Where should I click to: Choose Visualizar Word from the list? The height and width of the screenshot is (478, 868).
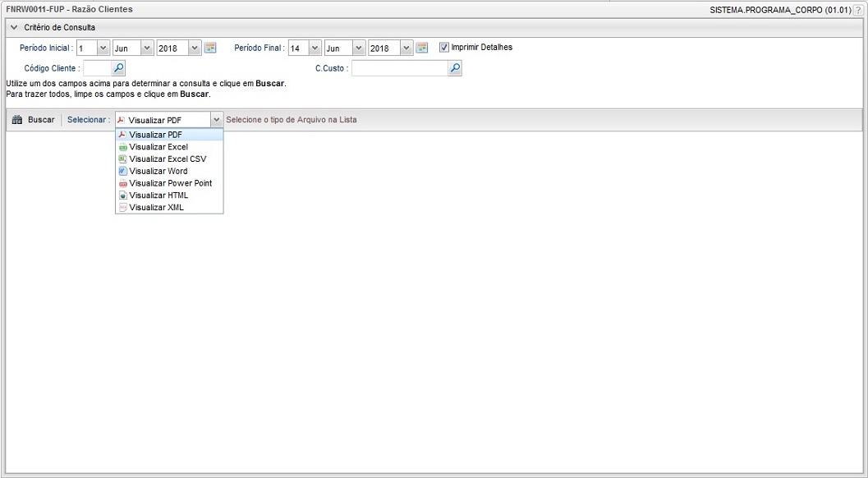[x=158, y=171]
